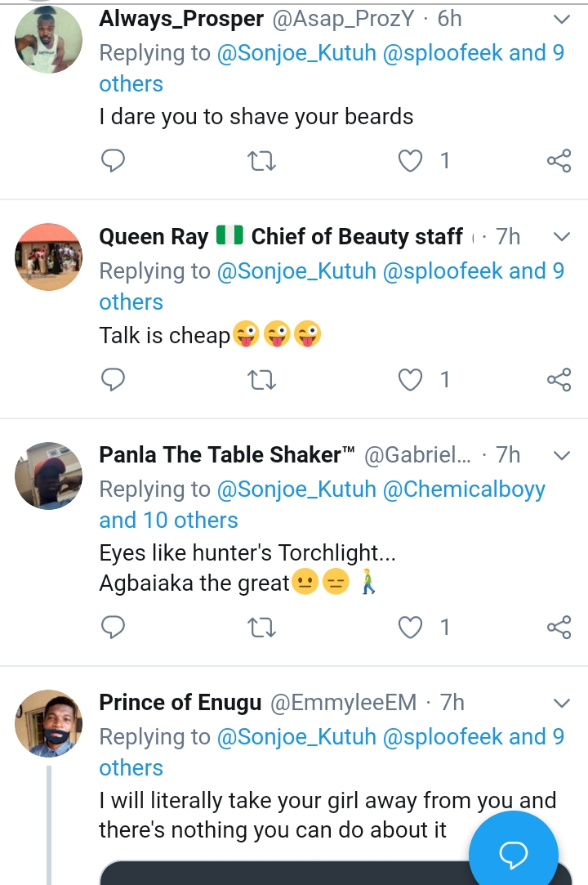Share Panla The Table Shaker's tweet
This screenshot has height=885, width=588.
click(x=559, y=627)
